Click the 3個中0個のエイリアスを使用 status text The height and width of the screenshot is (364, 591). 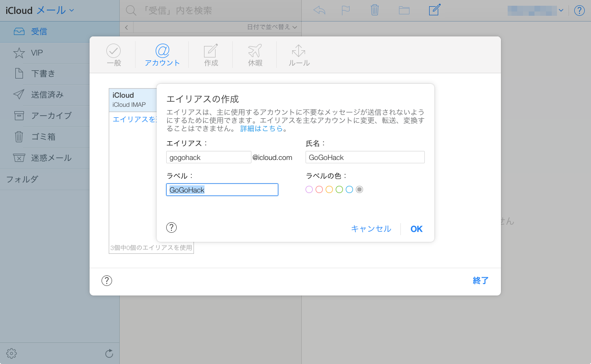pos(151,248)
